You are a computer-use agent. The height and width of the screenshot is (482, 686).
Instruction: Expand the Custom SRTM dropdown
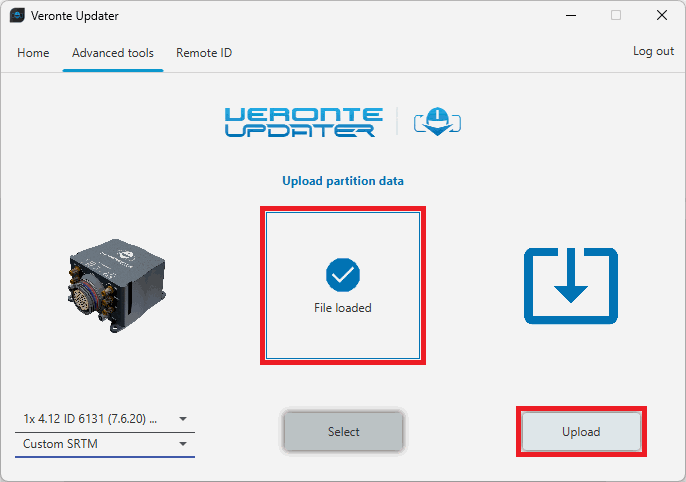pyautogui.click(x=105, y=443)
